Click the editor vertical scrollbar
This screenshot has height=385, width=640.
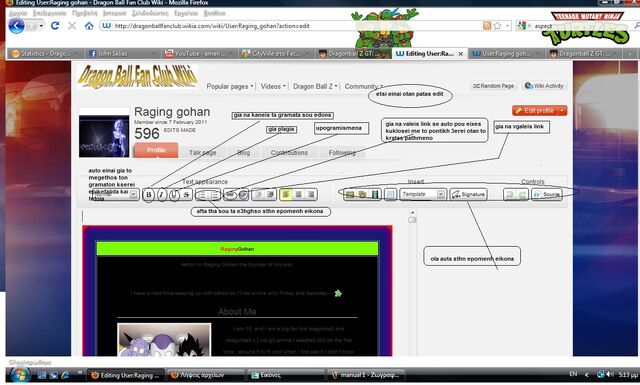(x=412, y=282)
